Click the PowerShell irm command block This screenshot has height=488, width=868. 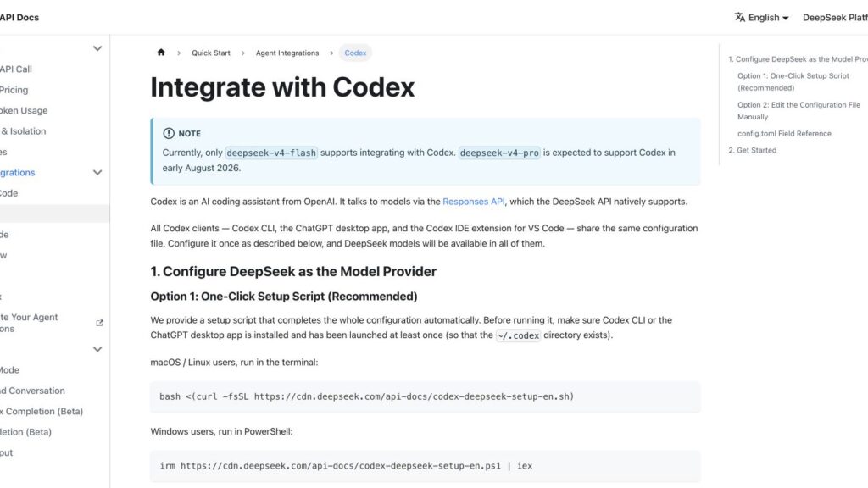click(426, 466)
